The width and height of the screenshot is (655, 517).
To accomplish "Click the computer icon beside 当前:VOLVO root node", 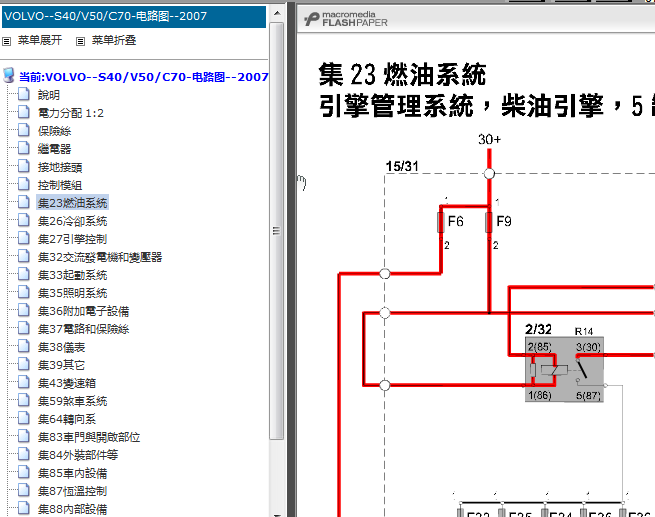I will [x=9, y=76].
